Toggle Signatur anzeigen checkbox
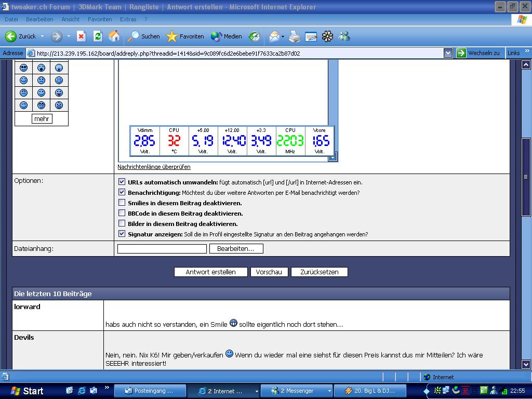 pyautogui.click(x=122, y=234)
